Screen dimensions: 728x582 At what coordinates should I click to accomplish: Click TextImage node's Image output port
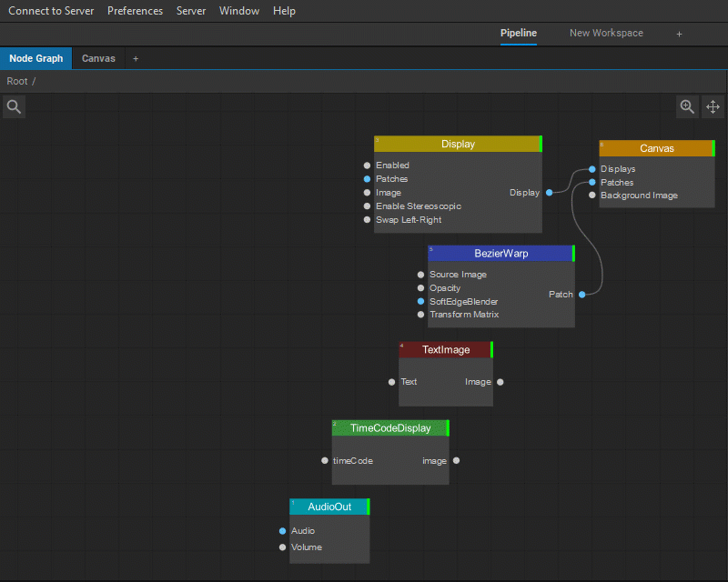(x=500, y=382)
